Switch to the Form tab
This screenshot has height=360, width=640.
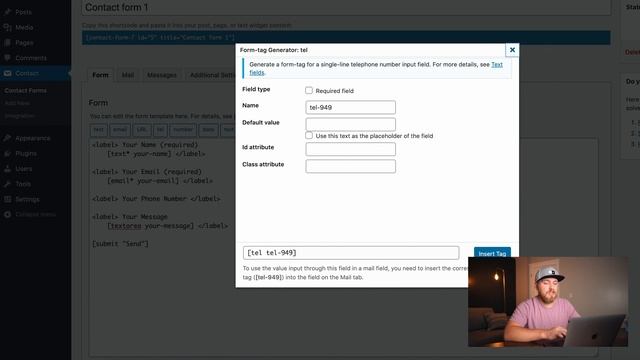(100, 75)
